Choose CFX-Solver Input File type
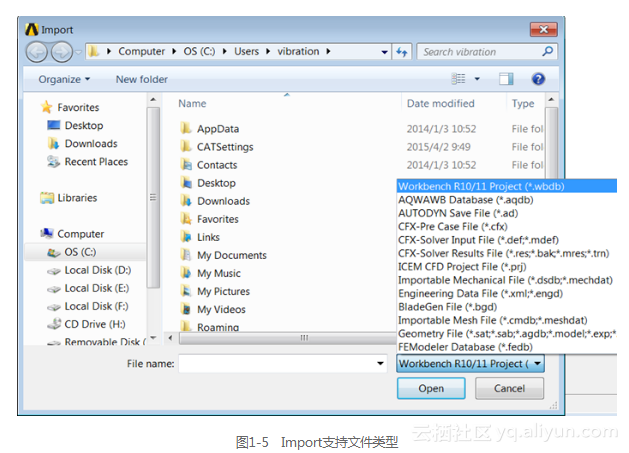The image size is (629, 453). (506, 240)
